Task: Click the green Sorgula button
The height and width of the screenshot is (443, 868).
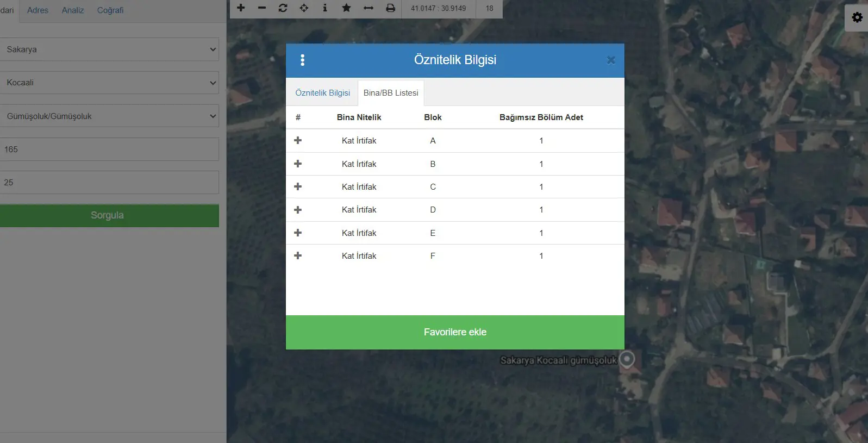Action: tap(109, 215)
